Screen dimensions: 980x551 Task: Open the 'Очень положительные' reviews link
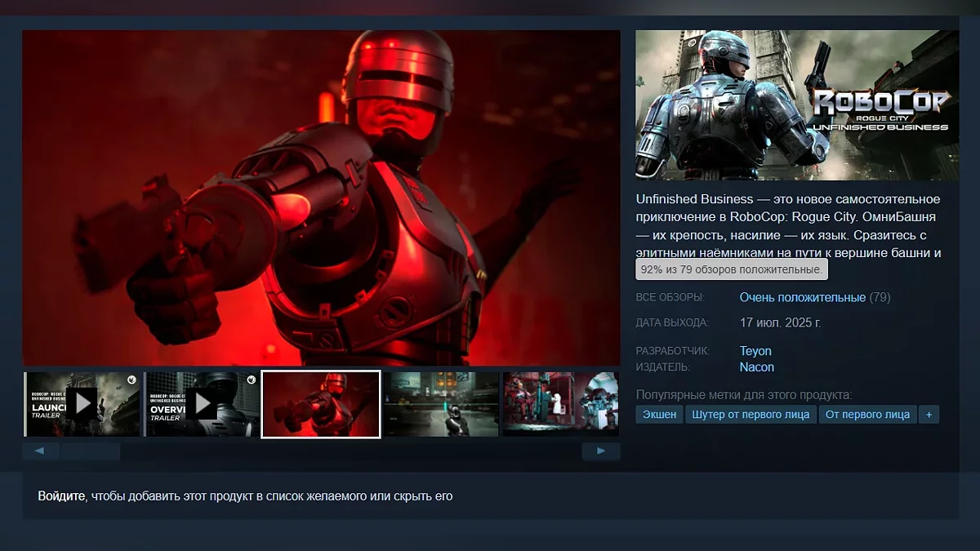click(802, 297)
